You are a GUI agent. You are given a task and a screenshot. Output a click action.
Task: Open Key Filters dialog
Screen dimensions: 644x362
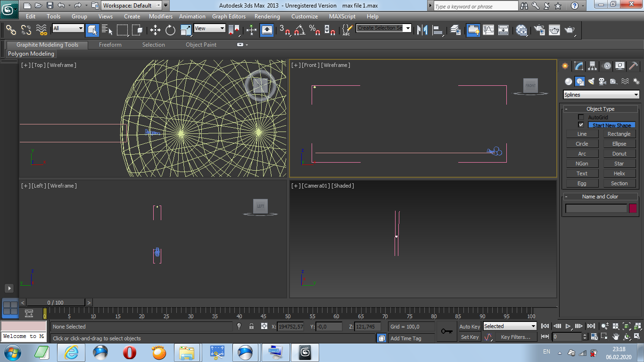pos(516,337)
